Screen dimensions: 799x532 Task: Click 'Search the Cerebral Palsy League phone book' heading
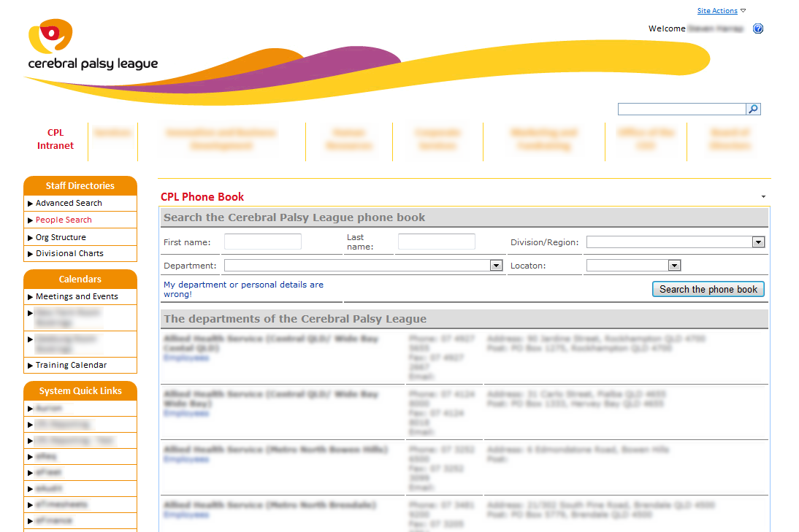click(x=294, y=217)
